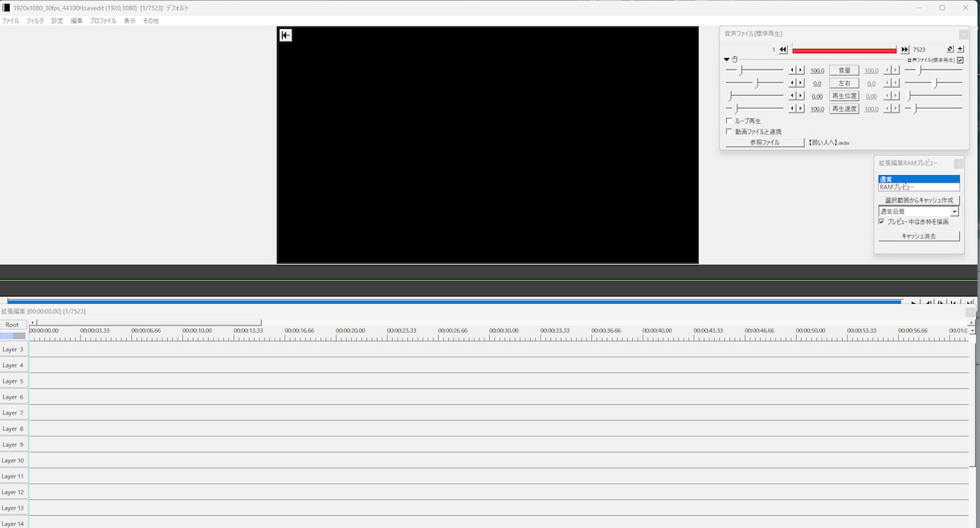Select 通常 in the preview mode list

point(919,179)
